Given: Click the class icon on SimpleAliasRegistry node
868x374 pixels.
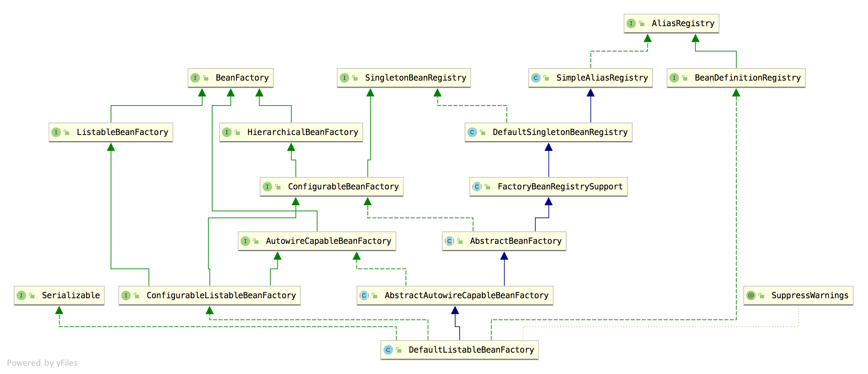Looking at the screenshot, I should click(536, 78).
